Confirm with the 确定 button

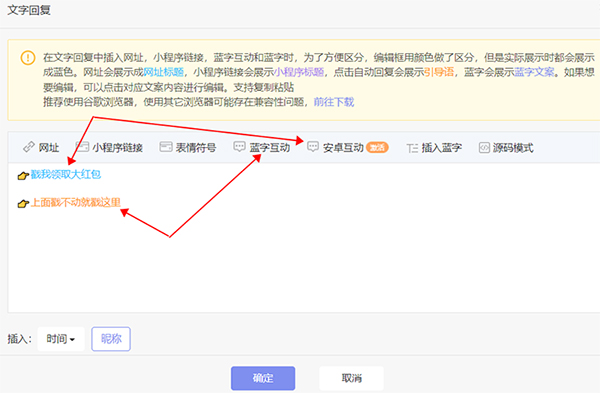[x=263, y=378]
